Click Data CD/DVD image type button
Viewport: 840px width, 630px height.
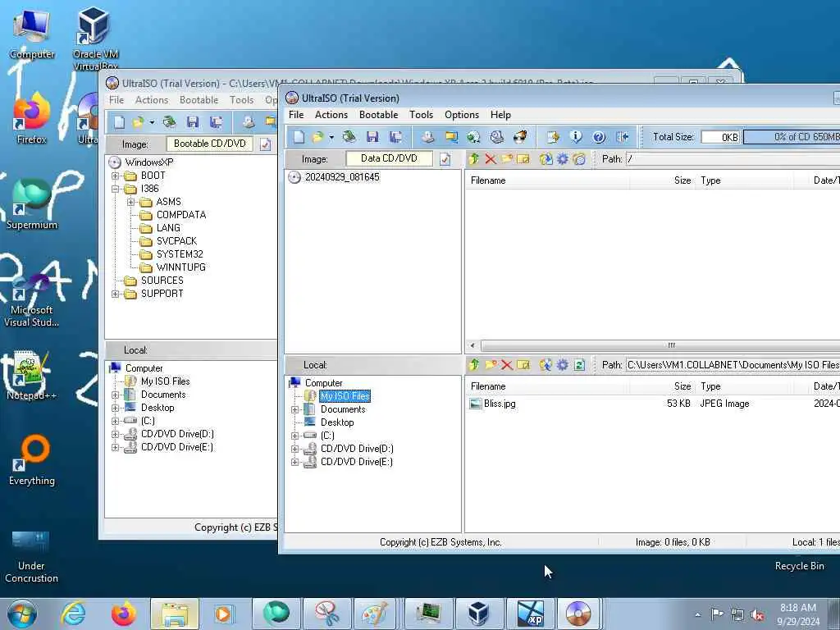pos(389,158)
